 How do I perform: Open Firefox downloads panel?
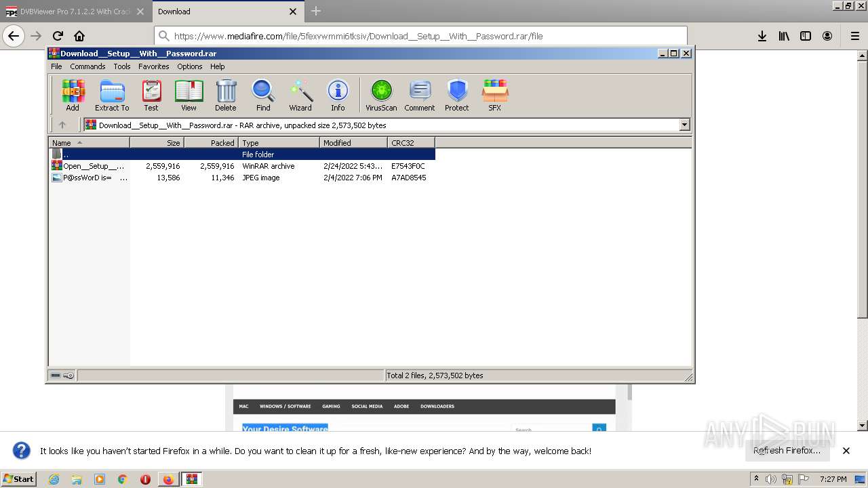762,36
